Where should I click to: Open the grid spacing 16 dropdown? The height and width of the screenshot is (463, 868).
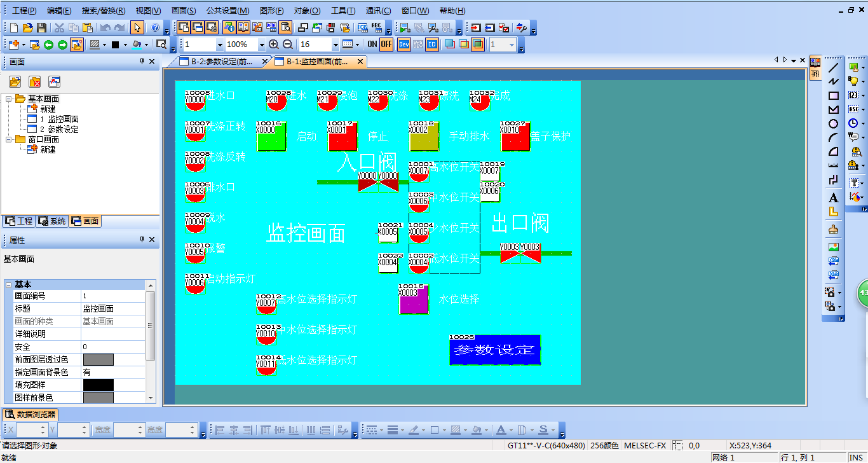tap(336, 45)
